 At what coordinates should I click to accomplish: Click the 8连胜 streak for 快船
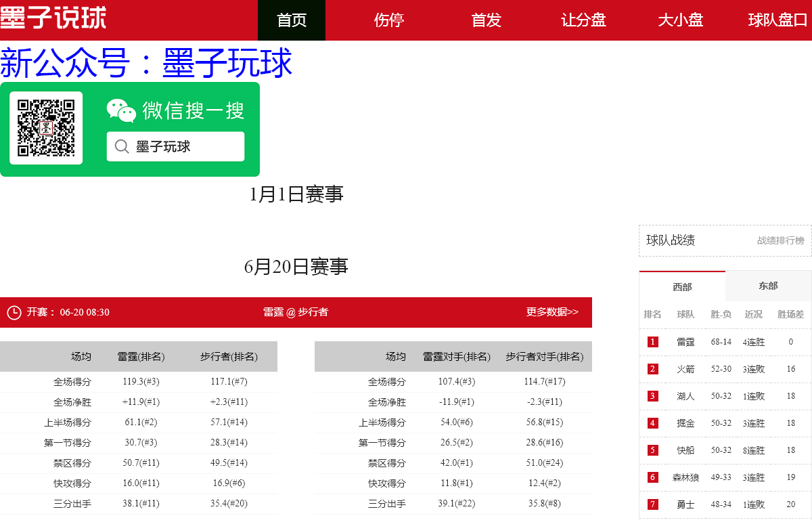coord(754,450)
